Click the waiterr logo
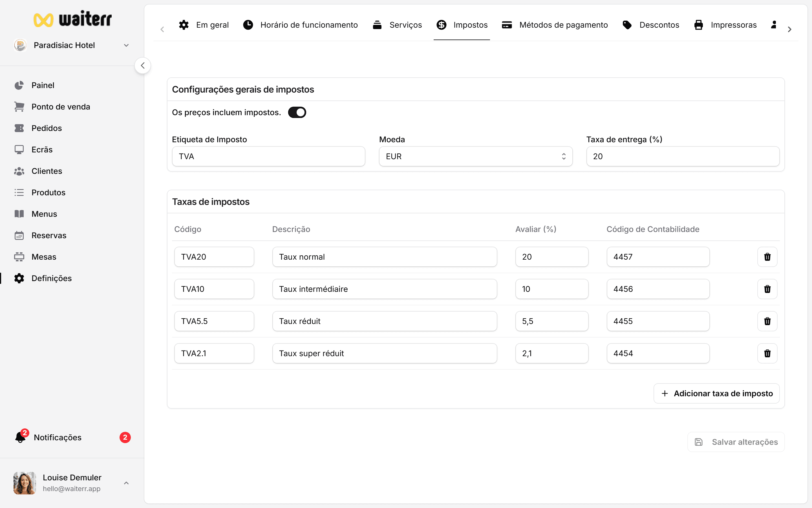812x508 pixels. [72, 19]
